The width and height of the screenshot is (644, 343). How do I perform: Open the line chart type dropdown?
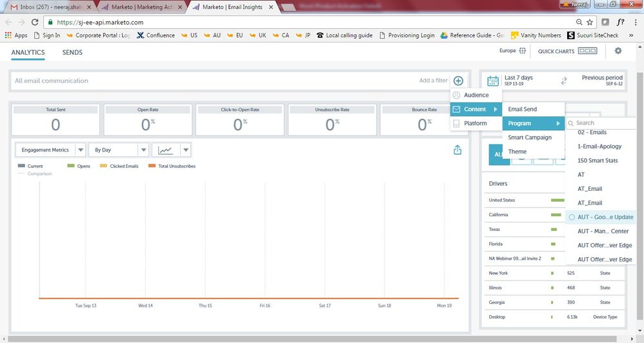click(x=185, y=150)
